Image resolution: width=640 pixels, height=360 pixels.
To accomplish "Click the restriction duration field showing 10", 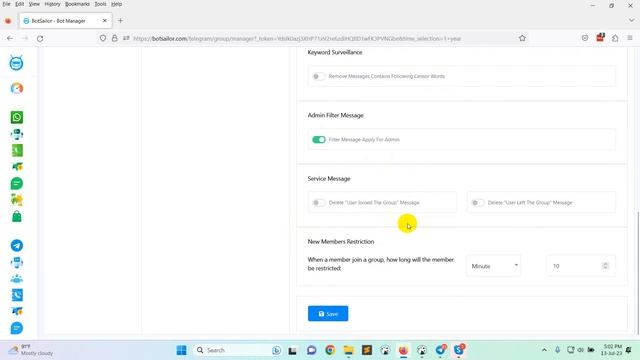I will pyautogui.click(x=580, y=266).
